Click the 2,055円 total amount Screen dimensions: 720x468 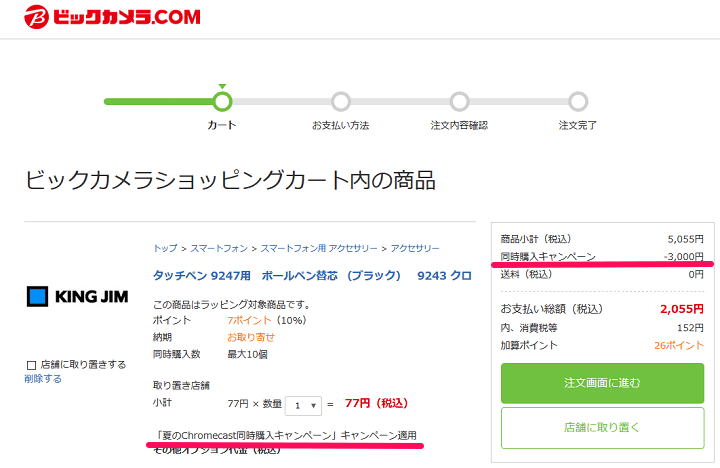(682, 309)
